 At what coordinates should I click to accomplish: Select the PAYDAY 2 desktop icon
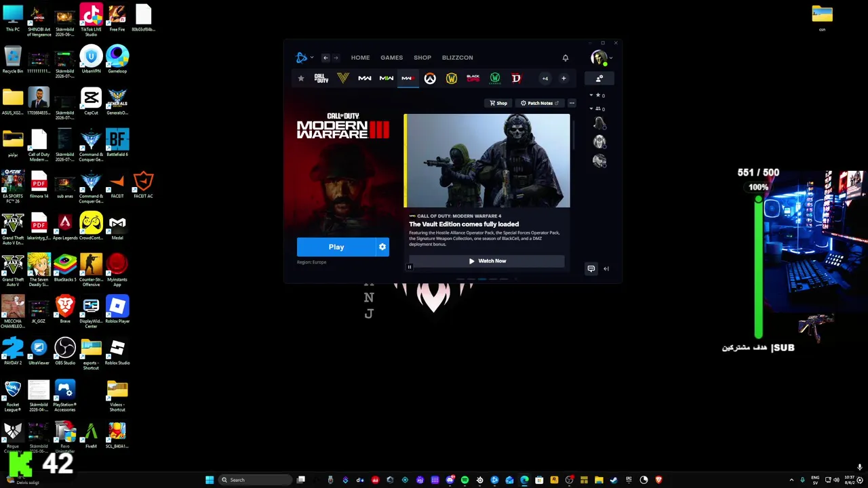click(13, 352)
